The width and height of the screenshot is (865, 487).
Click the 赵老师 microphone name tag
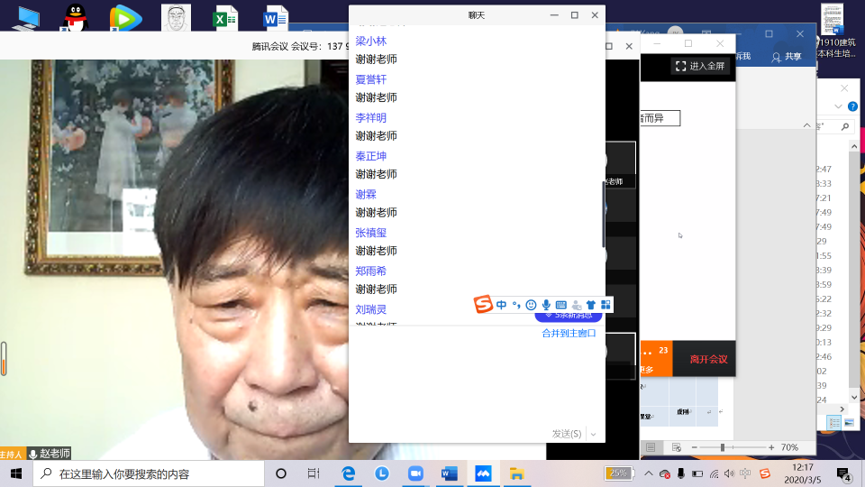coord(49,453)
